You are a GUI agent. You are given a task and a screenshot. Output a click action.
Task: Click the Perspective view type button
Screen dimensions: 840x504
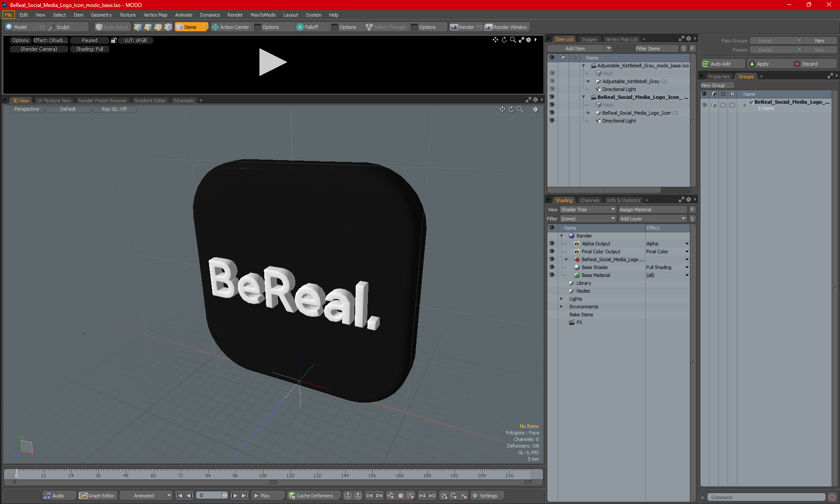[x=27, y=109]
